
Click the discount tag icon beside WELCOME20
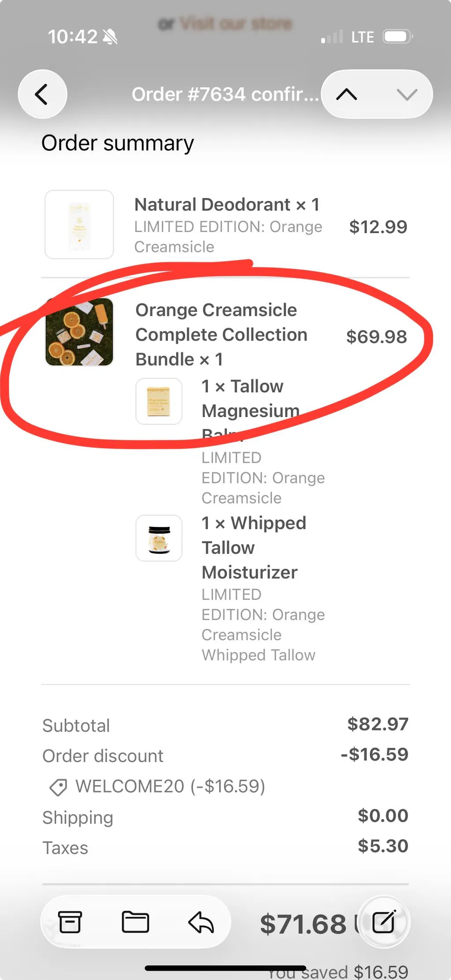click(x=58, y=787)
